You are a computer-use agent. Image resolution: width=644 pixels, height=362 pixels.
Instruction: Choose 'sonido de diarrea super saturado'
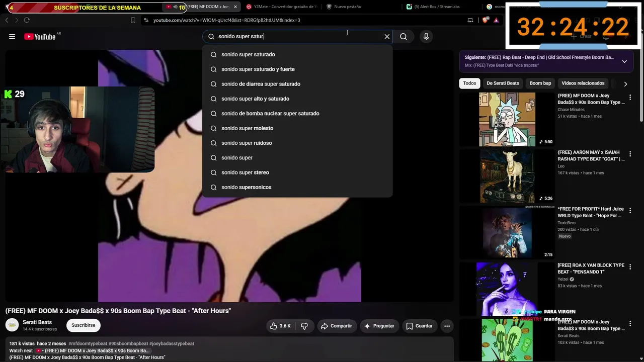(x=297, y=84)
